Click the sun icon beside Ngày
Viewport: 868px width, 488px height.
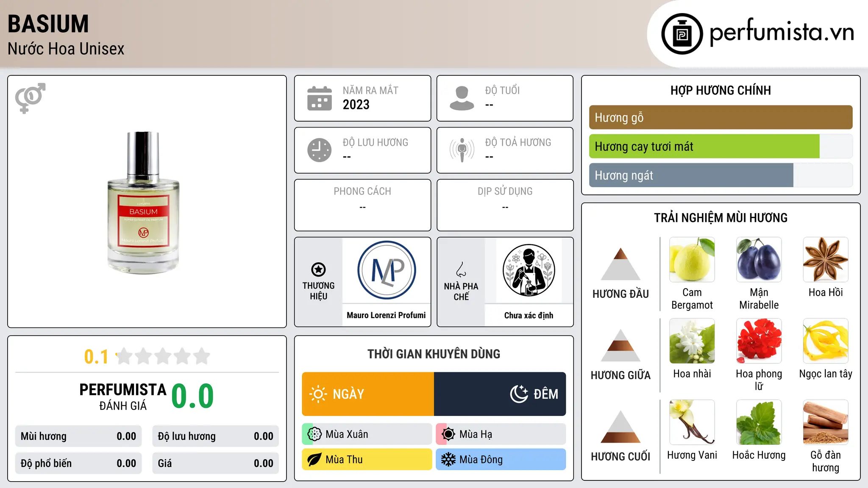pyautogui.click(x=318, y=394)
